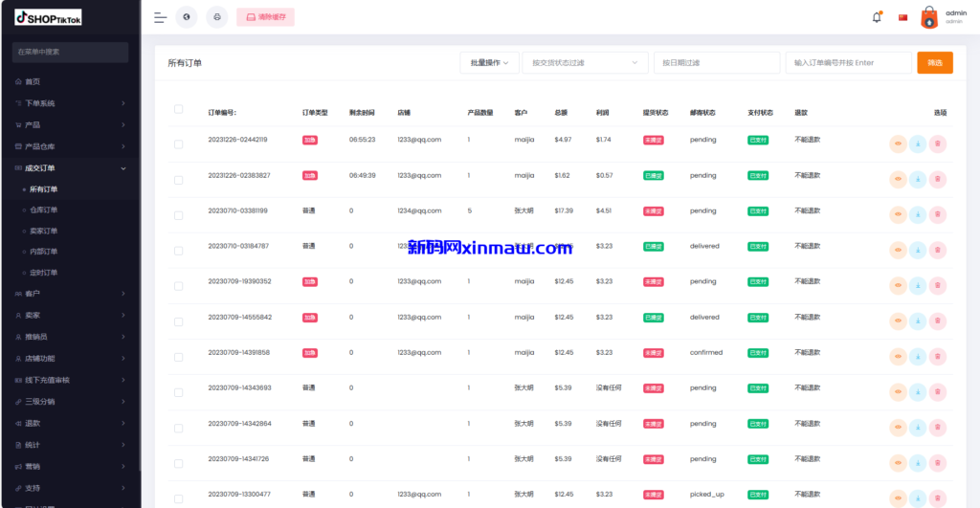Open the globe browse-website icon in top bar
Image resolution: width=980 pixels, height=508 pixels.
coord(187,17)
